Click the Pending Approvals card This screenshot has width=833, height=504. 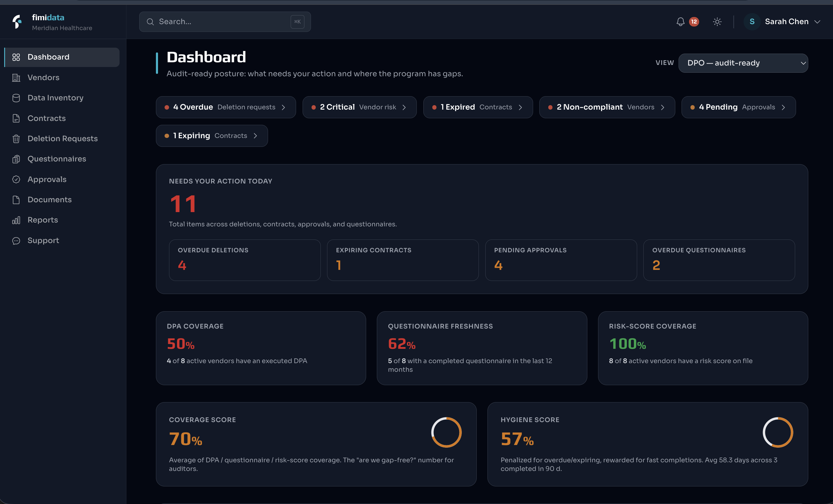pos(561,260)
